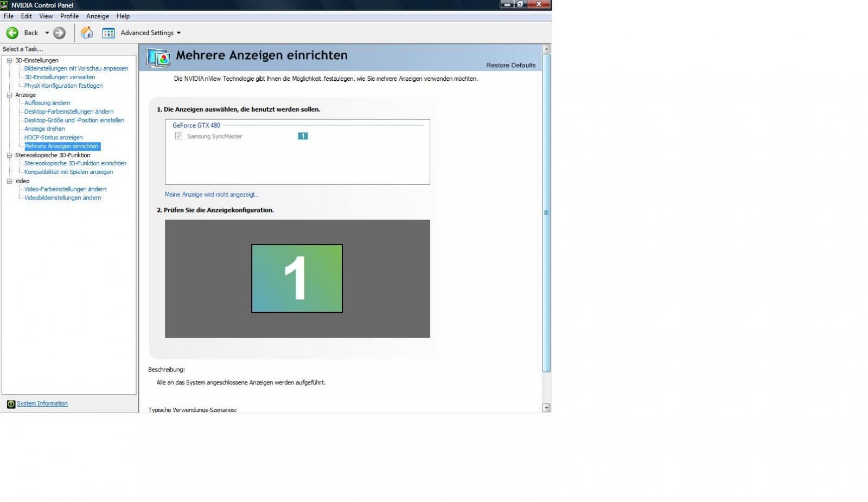Collapse the Video tree node
Viewport: 868px width, 502px height.
[9, 181]
